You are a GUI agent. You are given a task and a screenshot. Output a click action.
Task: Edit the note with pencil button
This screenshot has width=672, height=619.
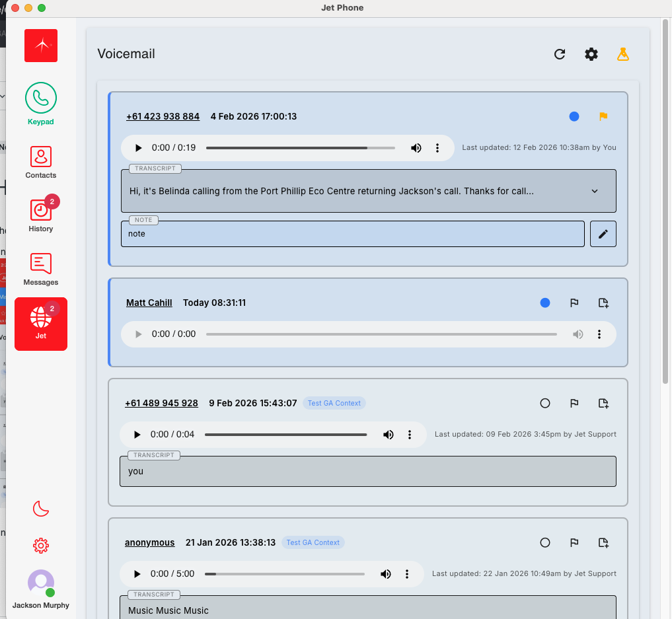click(x=603, y=234)
